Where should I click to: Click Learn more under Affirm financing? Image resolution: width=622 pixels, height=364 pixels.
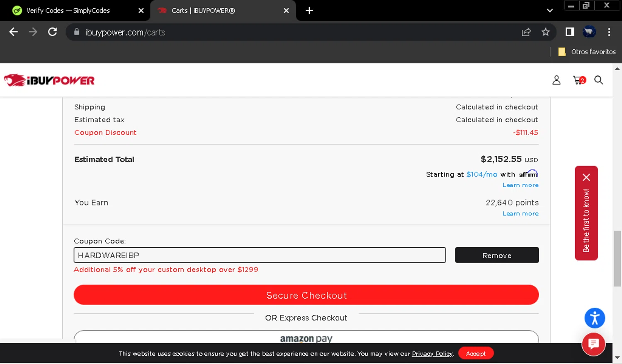point(520,185)
